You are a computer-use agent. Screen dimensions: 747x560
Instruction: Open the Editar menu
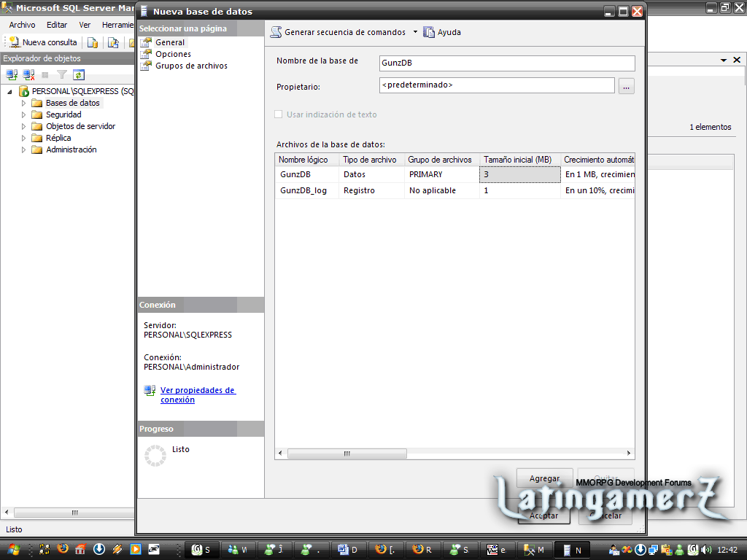point(57,25)
